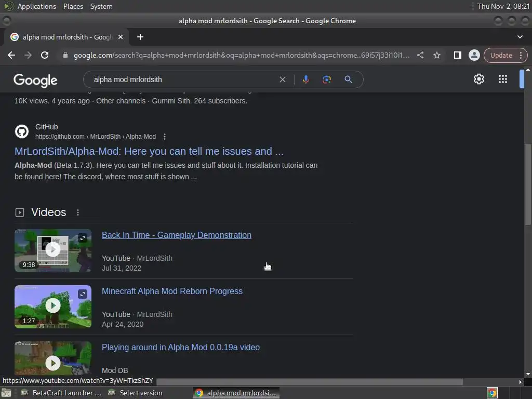Image resolution: width=532 pixels, height=399 pixels.
Task: Open a new tab
Action: [x=140, y=37]
